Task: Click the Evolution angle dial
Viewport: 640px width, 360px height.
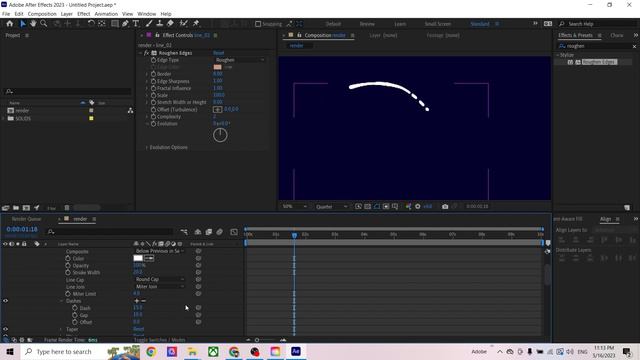Action: 220,136
